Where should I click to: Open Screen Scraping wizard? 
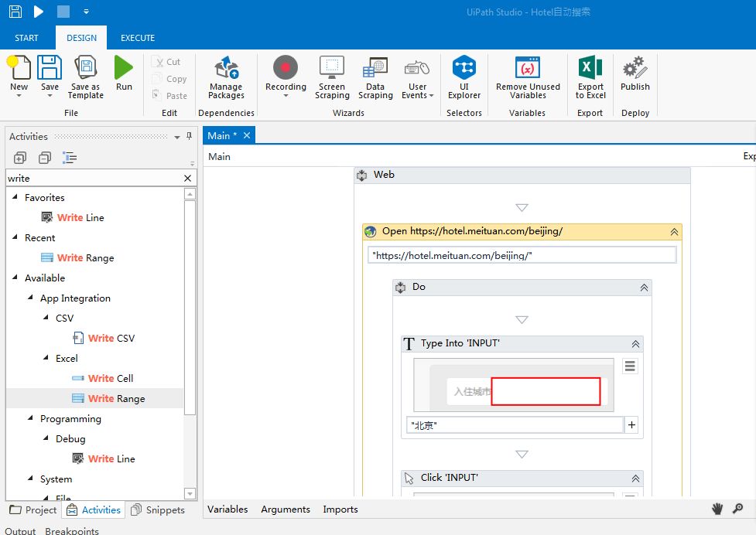tap(332, 77)
